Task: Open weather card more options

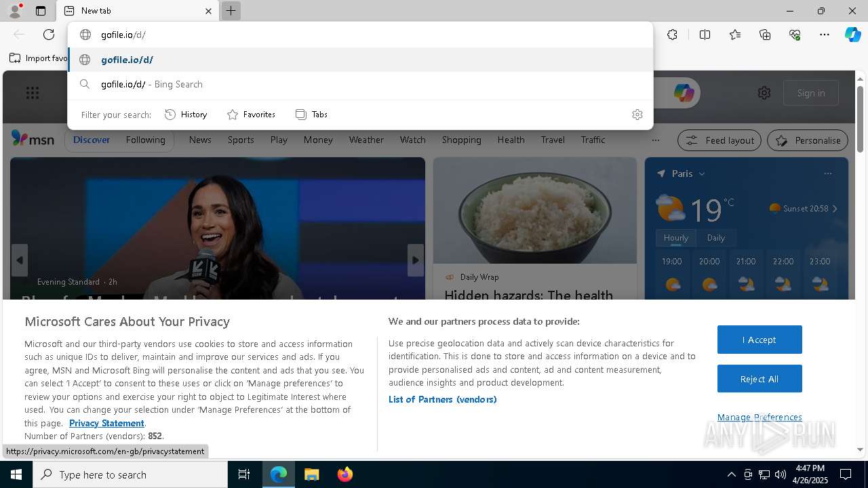Action: point(827,174)
